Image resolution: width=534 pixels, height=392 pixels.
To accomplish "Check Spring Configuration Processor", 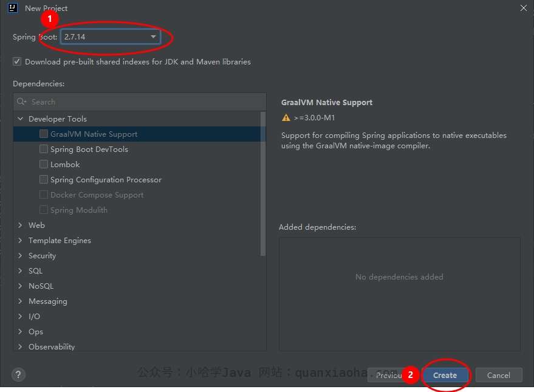I will tap(44, 179).
